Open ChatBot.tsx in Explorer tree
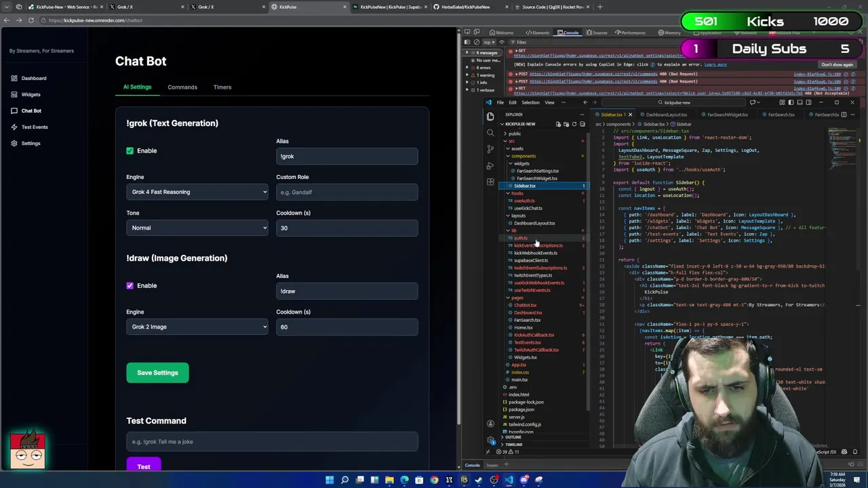Viewport: 868px width, 488px height. coord(526,305)
